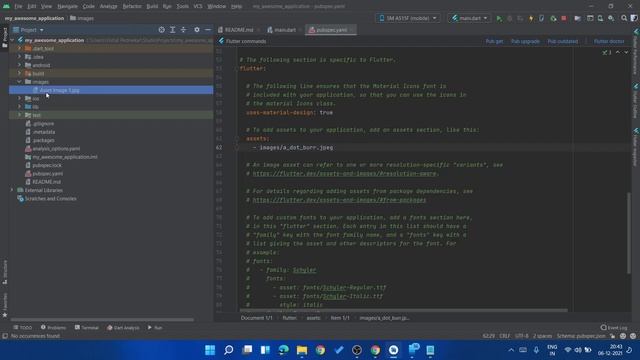Open the Dart Analysis tool window
This screenshot has width=640, height=360.
(x=123, y=327)
